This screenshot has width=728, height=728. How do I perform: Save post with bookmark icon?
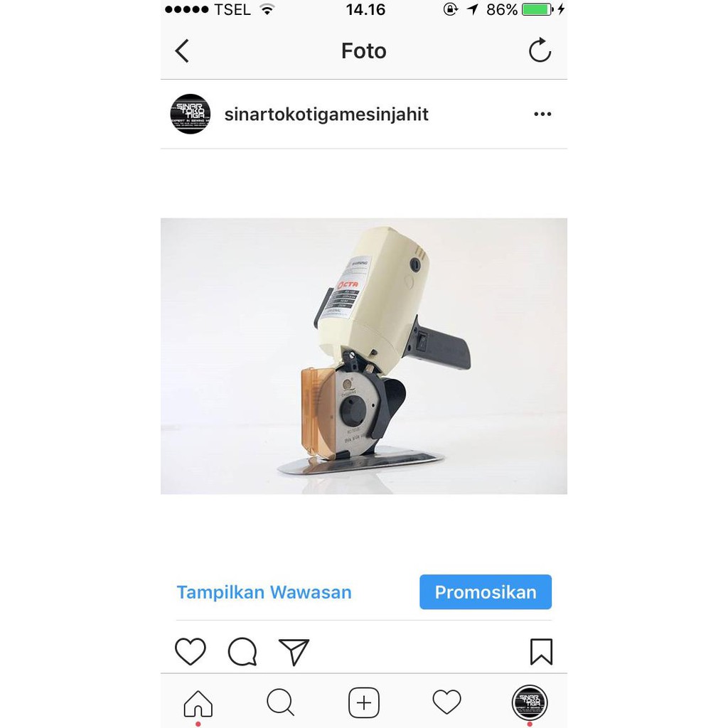[x=541, y=651]
